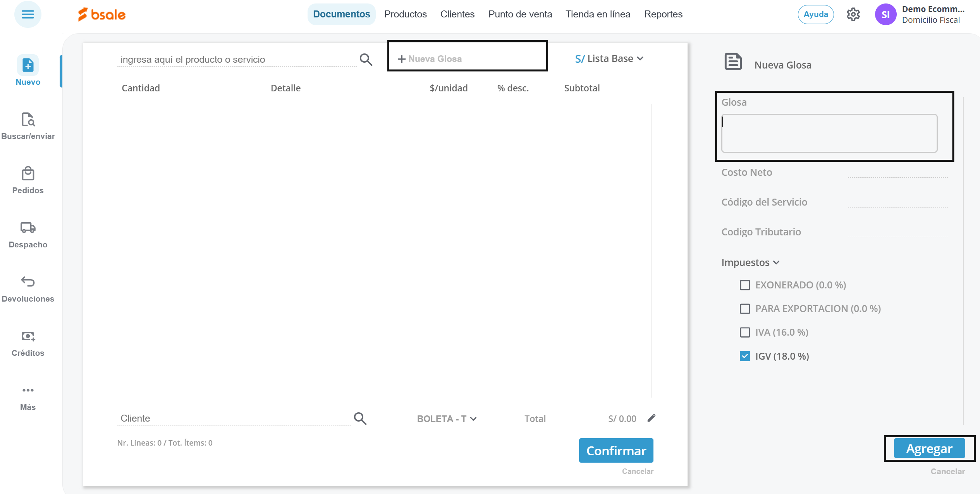980x494 pixels.
Task: Click the product search magnifier icon
Action: pyautogui.click(x=366, y=59)
